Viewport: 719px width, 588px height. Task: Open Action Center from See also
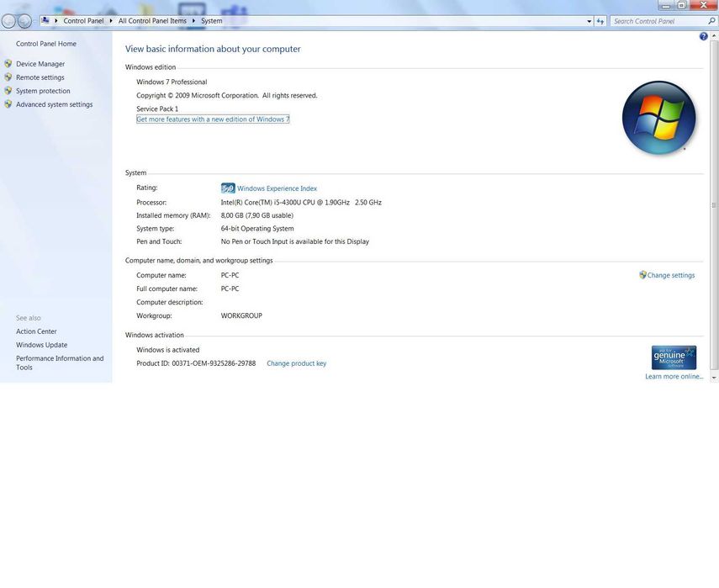36,331
